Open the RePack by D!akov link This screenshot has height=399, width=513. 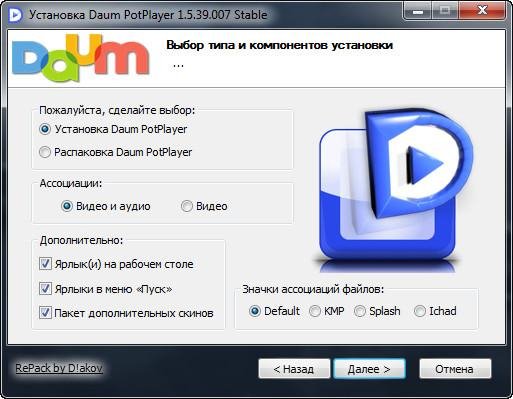(x=59, y=368)
